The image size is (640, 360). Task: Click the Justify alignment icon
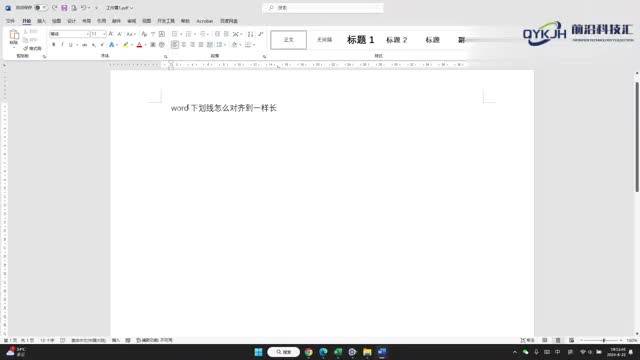point(201,44)
